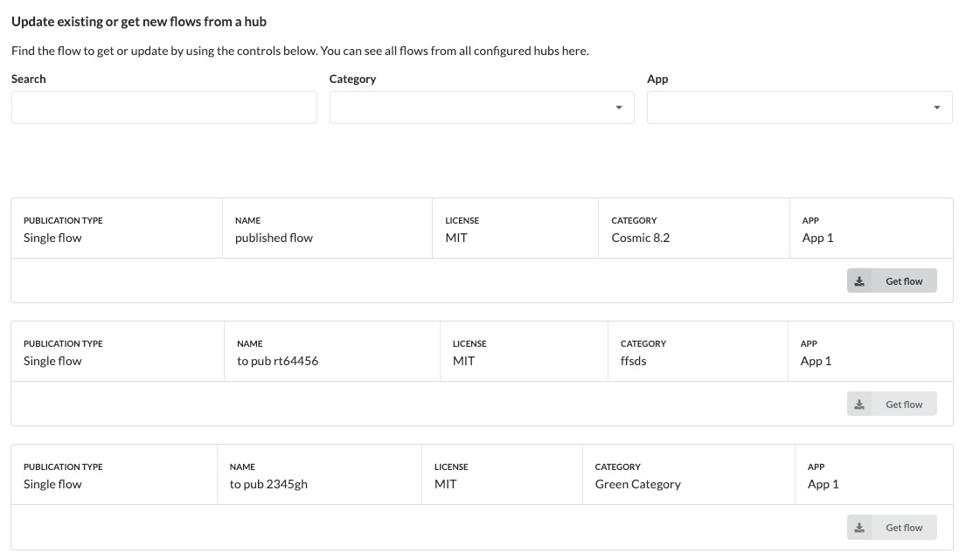Get flow for to pub rt64456
This screenshot has width=966, height=560.
(x=892, y=404)
